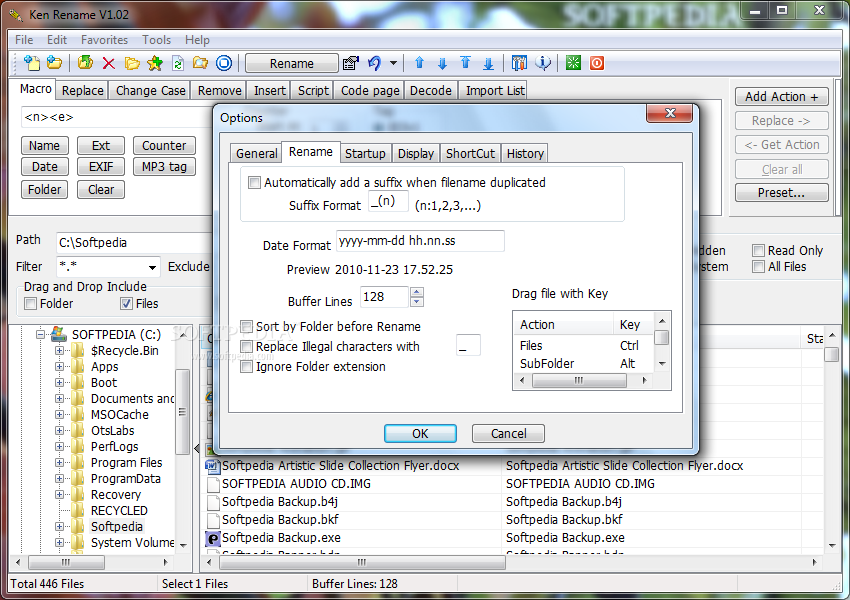Click the blue Undo arrow icon
The image size is (850, 600).
click(375, 63)
